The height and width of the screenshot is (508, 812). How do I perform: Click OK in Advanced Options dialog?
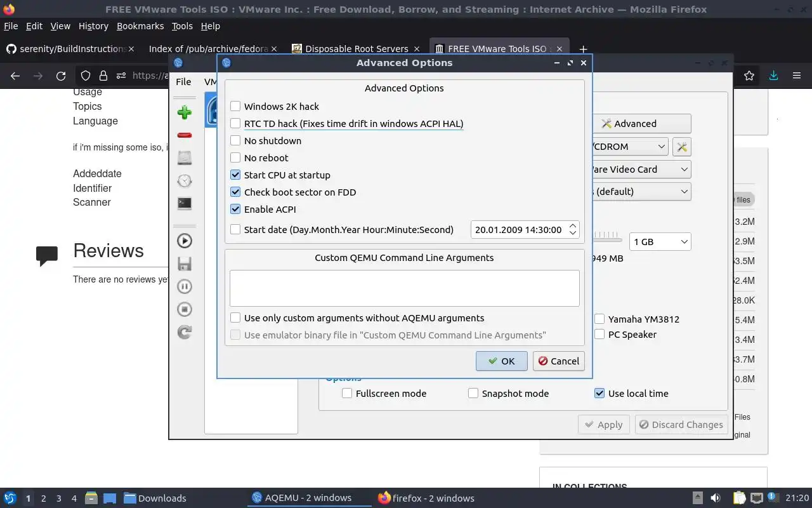click(x=501, y=361)
